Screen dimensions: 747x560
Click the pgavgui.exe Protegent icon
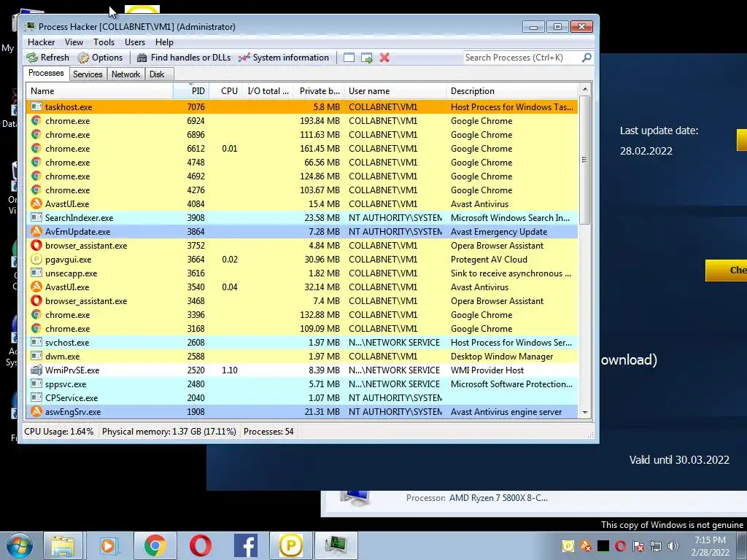[x=36, y=259]
